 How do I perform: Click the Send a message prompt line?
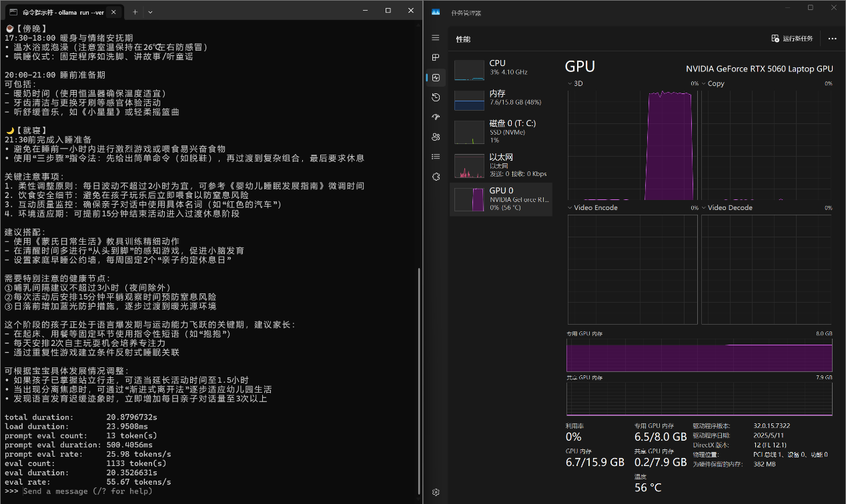[x=88, y=491]
